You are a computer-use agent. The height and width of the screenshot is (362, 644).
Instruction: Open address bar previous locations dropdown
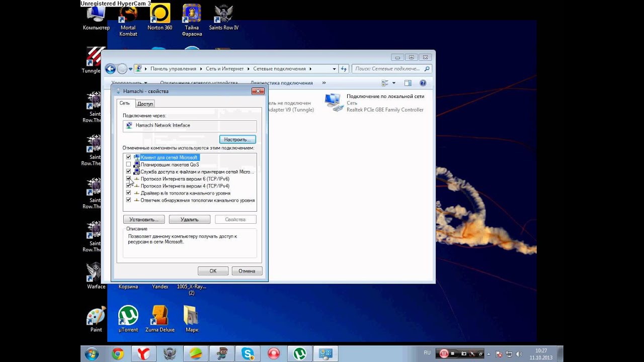click(x=334, y=69)
